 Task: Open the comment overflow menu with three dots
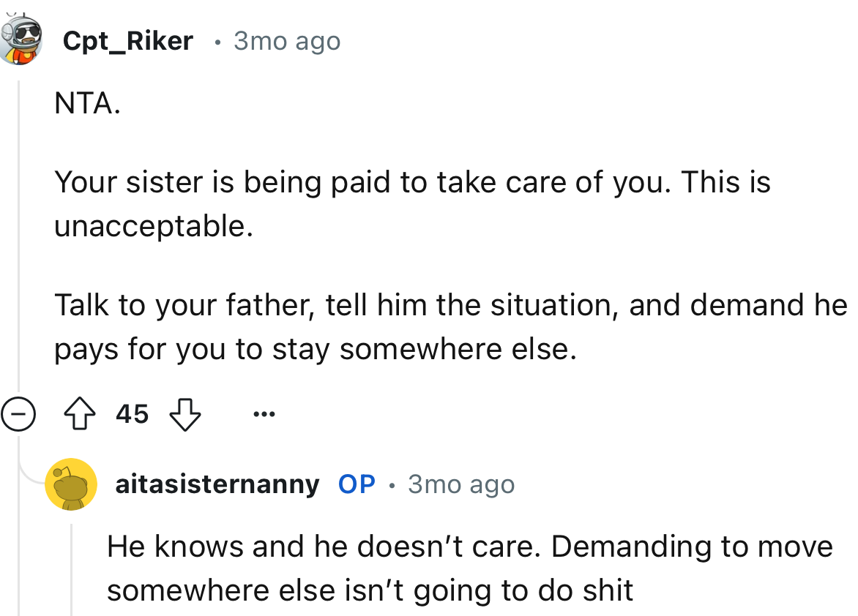point(264,414)
